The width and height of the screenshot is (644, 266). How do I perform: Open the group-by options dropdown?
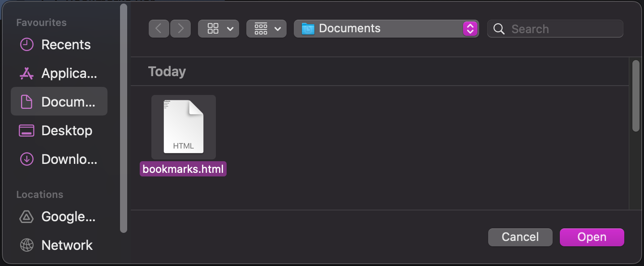tap(266, 29)
